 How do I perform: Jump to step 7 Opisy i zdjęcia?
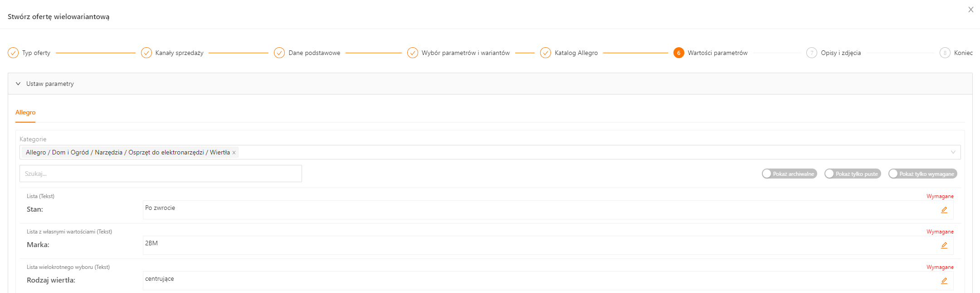click(811, 53)
